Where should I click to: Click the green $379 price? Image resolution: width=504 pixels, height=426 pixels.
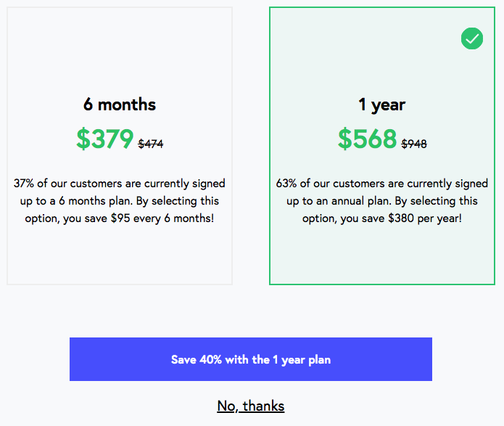pyautogui.click(x=105, y=139)
